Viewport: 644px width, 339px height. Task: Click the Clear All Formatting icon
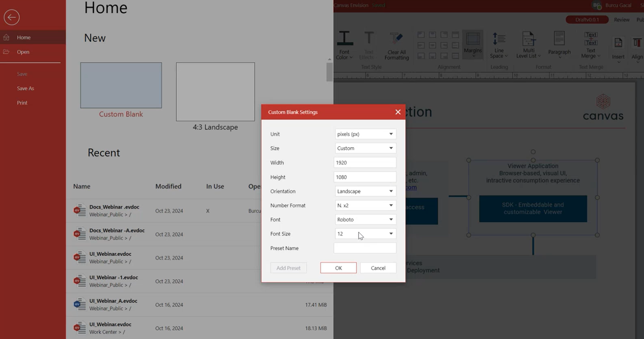396,39
